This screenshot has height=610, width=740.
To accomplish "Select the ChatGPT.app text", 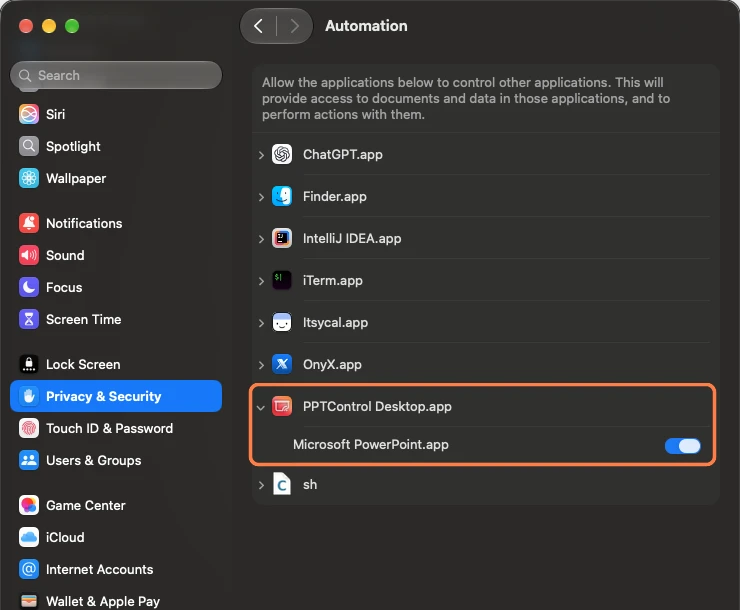I will pos(343,155).
